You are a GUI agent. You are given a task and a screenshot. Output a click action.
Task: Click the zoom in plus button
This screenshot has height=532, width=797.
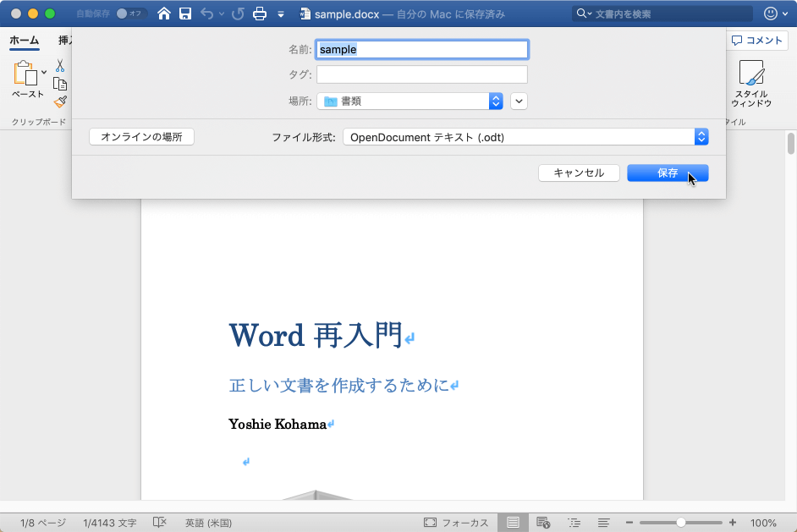tap(733, 523)
